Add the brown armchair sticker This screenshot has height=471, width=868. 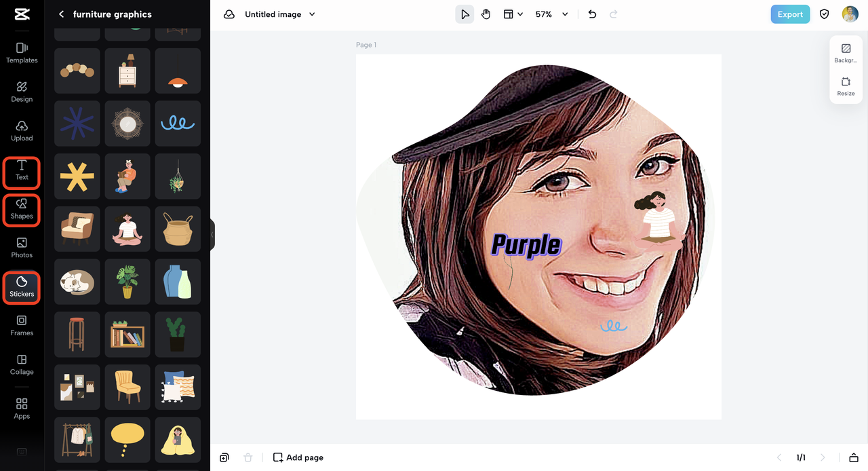pyautogui.click(x=77, y=229)
